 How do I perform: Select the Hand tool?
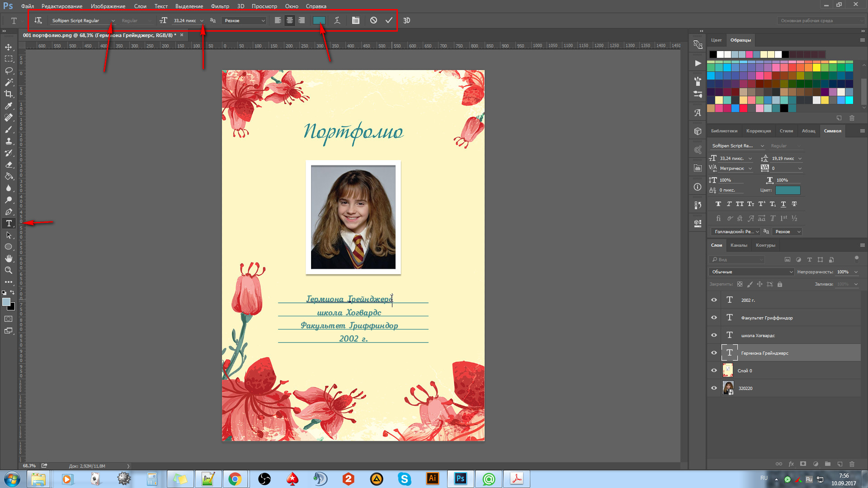(9, 258)
